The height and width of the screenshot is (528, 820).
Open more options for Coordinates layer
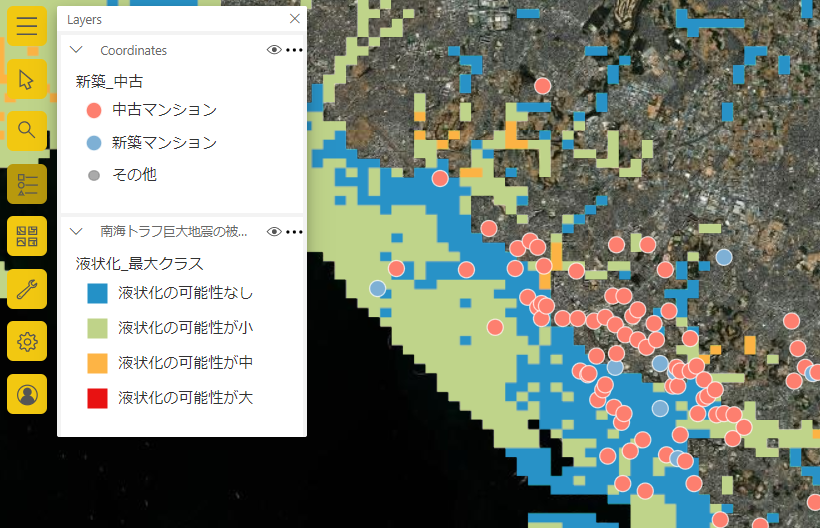294,50
